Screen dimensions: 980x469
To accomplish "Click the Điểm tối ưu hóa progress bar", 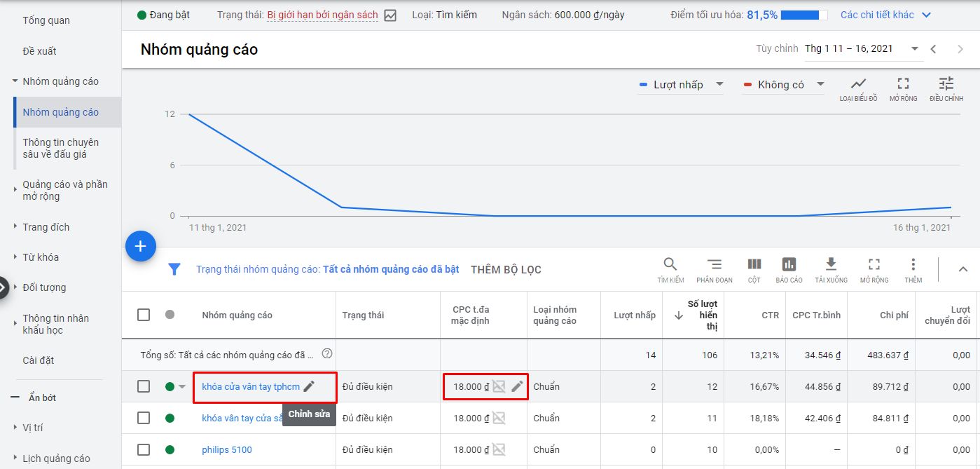I will 803,15.
